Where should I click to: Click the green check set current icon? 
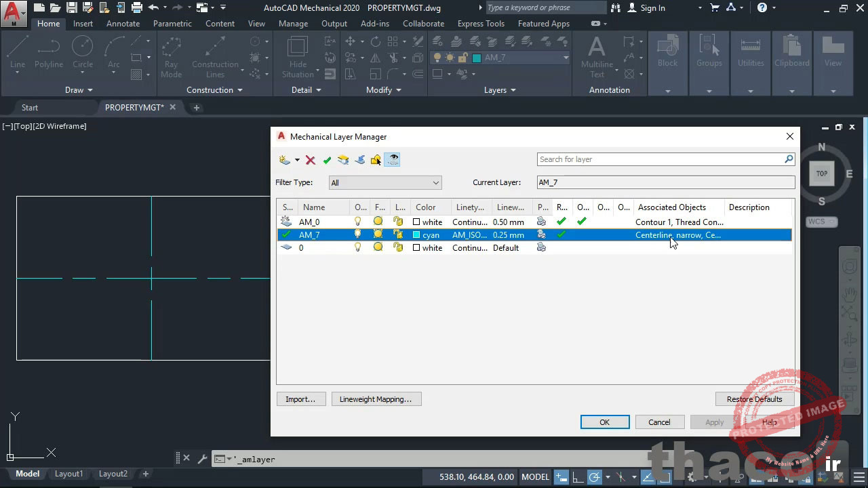[x=327, y=160]
